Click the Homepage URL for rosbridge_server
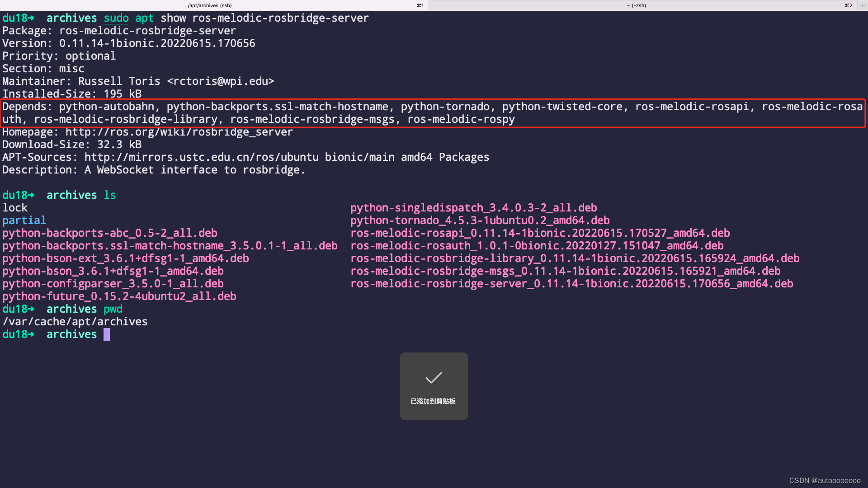The image size is (868, 488). [x=179, y=131]
